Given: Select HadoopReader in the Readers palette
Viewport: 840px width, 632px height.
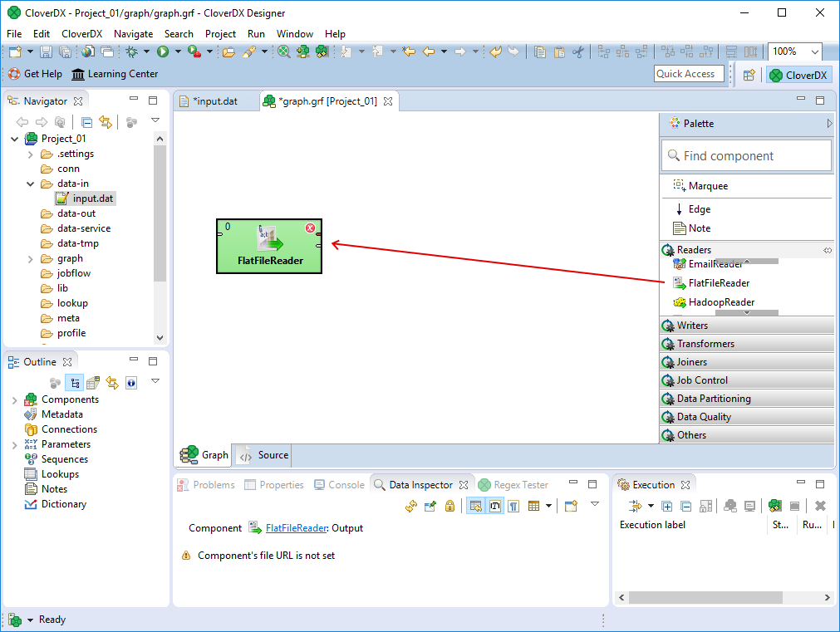Looking at the screenshot, I should pos(721,302).
